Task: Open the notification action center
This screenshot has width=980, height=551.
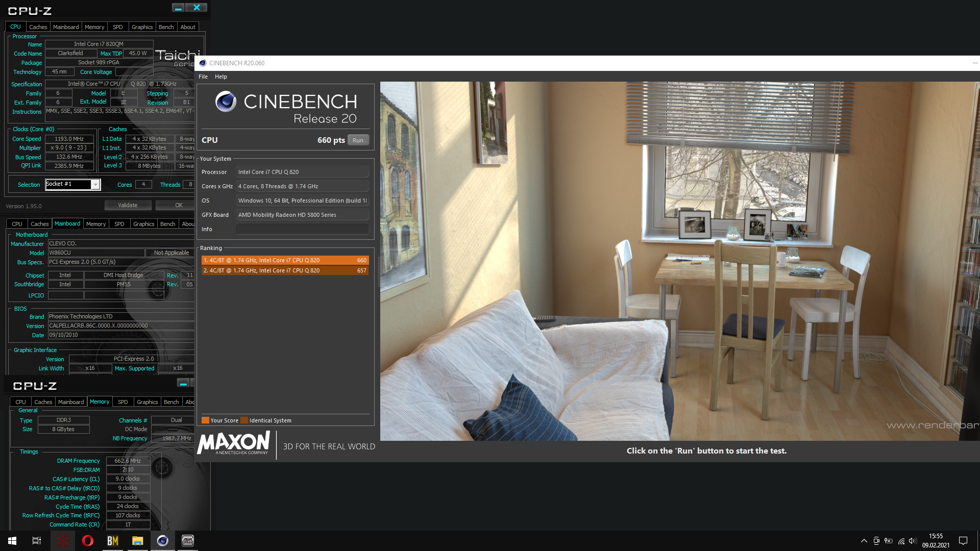Action: (x=963, y=541)
